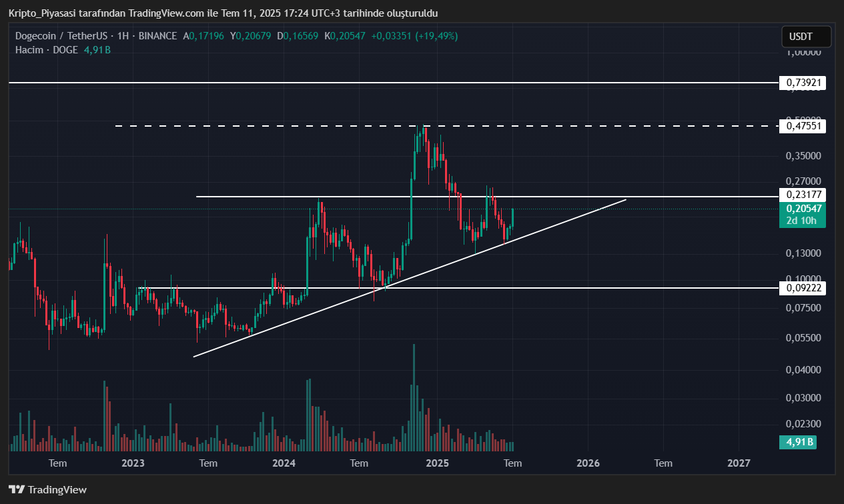Select the 0,47551 dashed line price label
The image size is (844, 504).
point(803,126)
